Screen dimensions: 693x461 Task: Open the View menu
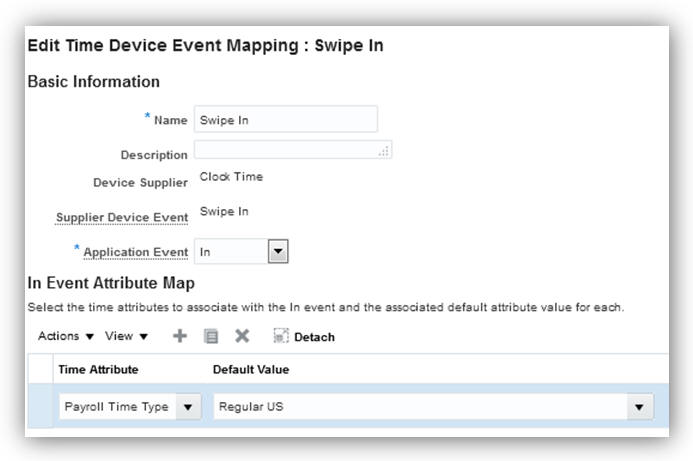coord(126,337)
